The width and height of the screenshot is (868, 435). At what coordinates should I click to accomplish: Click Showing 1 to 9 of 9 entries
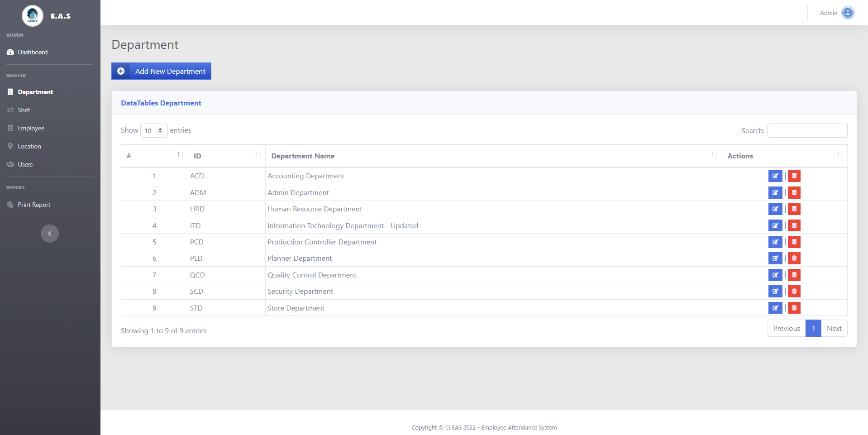(x=164, y=331)
